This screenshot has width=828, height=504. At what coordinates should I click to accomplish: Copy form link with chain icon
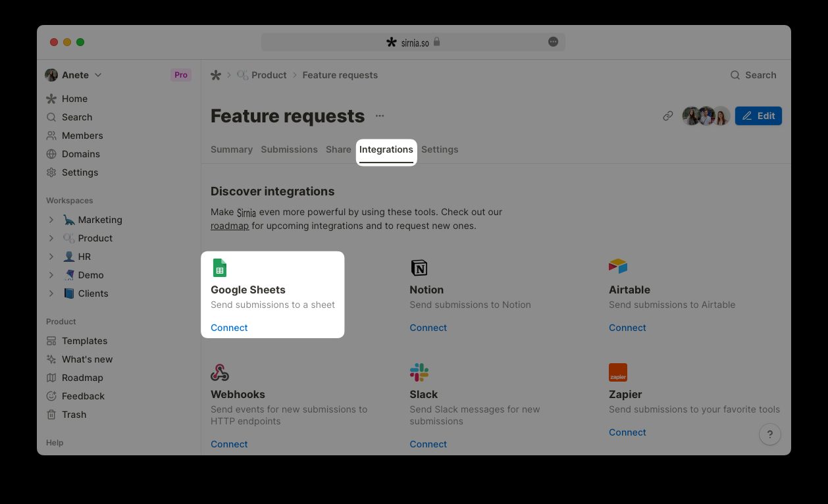(668, 116)
